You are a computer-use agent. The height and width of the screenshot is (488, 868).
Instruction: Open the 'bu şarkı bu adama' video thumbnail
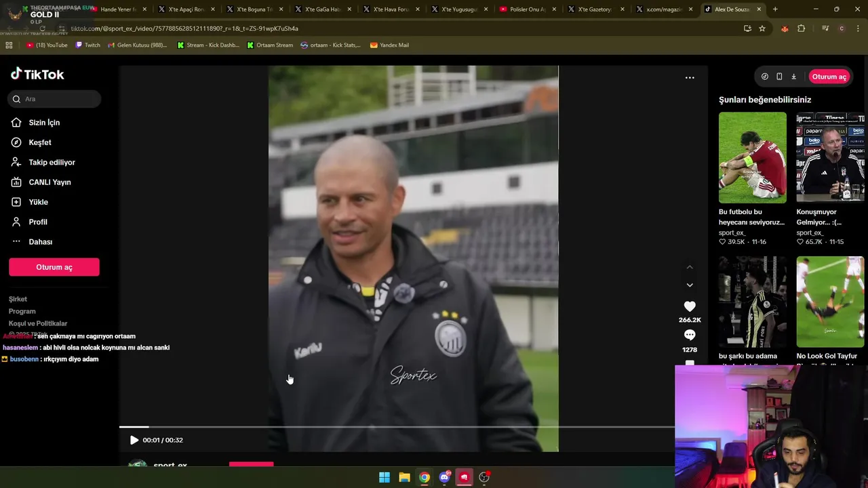coord(753,302)
